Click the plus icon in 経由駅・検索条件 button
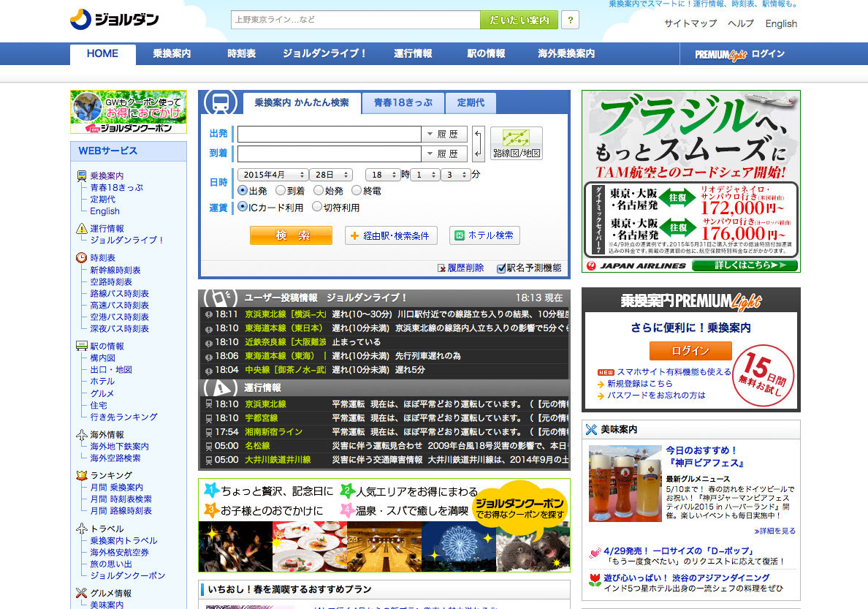Viewport: 868px width, 609px height. click(x=355, y=235)
